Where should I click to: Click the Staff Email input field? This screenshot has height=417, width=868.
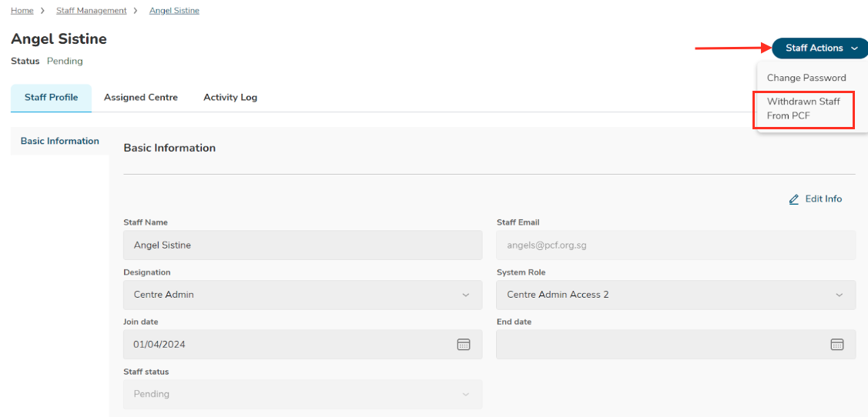click(x=675, y=245)
